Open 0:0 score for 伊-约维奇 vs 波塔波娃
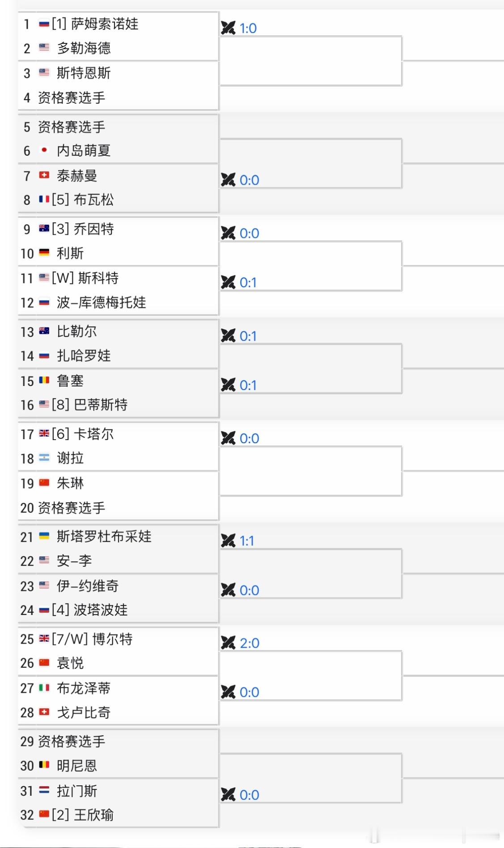This screenshot has width=504, height=848. (249, 590)
